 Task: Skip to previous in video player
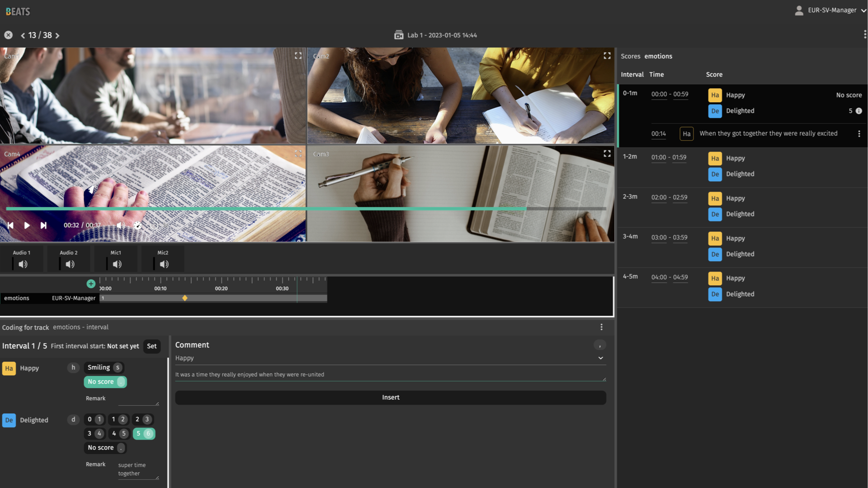(10, 225)
